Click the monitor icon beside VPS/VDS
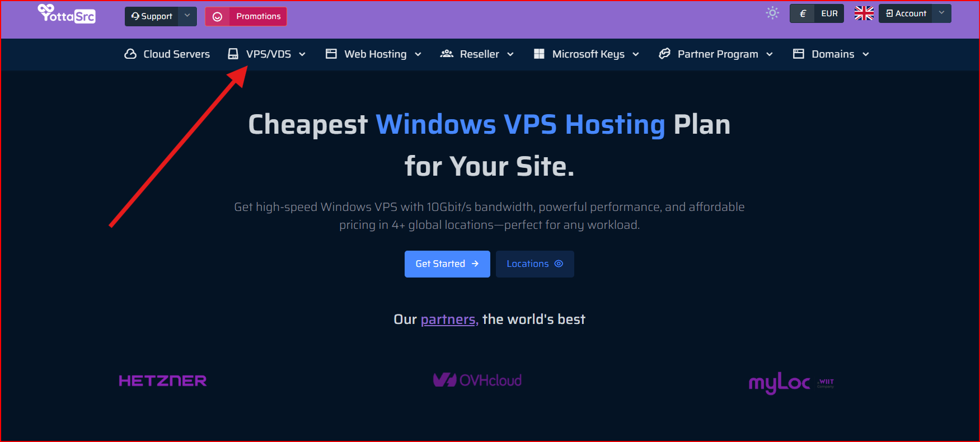 pyautogui.click(x=233, y=54)
